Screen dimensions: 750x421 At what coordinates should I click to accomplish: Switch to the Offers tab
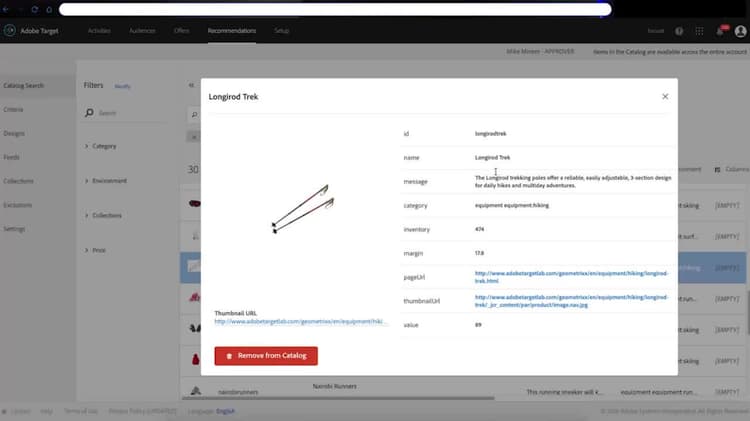(x=181, y=31)
